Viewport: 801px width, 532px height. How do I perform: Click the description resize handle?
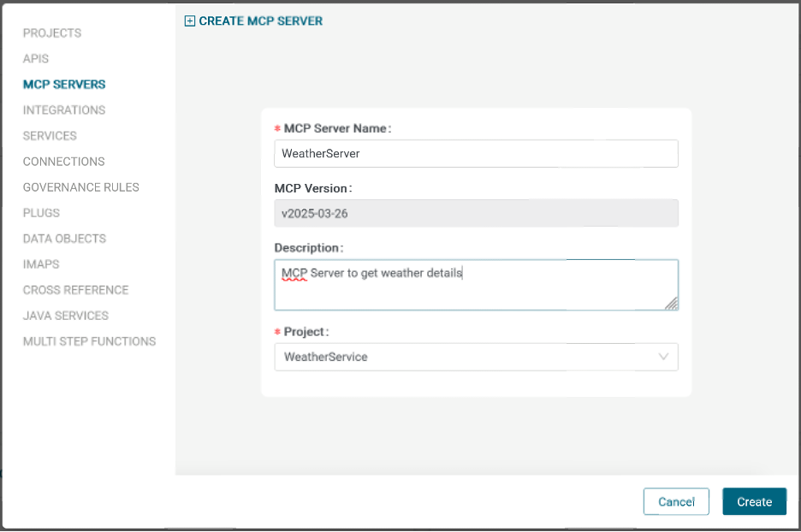[x=671, y=303]
